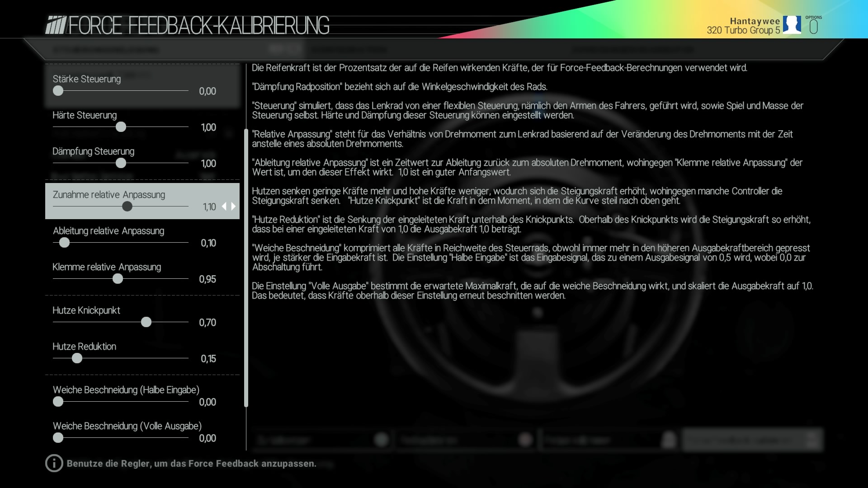Click the Weiche Beschneidung (Halbe Eingabe) slider knob

[x=58, y=402]
